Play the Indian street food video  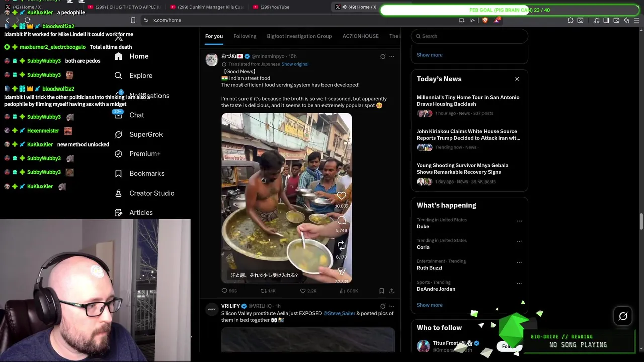[287, 198]
